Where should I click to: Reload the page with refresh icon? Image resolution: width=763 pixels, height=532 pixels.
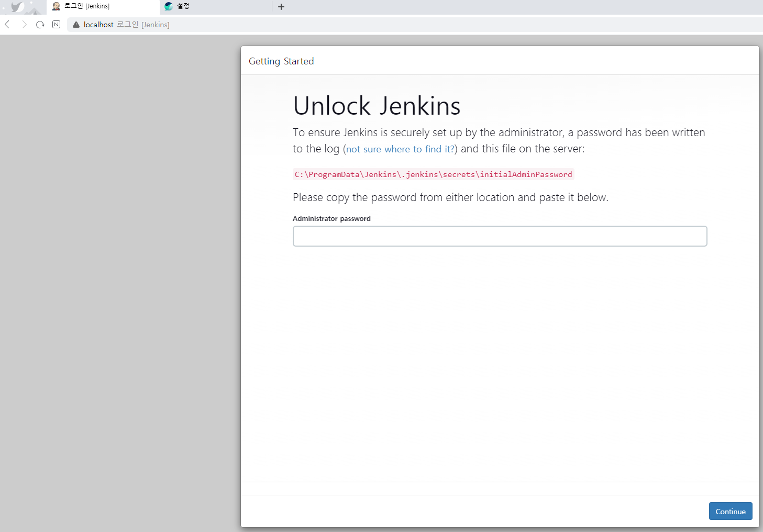[40, 25]
